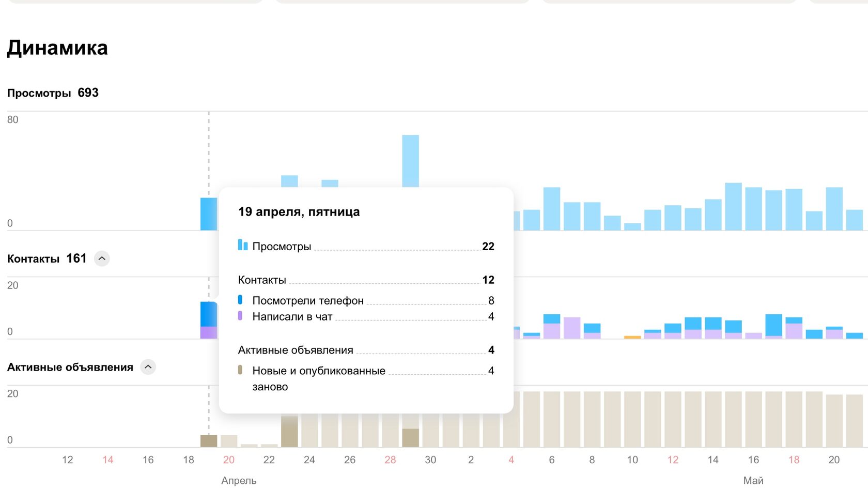
Task: Select the views bar for May 6
Action: 552,209
